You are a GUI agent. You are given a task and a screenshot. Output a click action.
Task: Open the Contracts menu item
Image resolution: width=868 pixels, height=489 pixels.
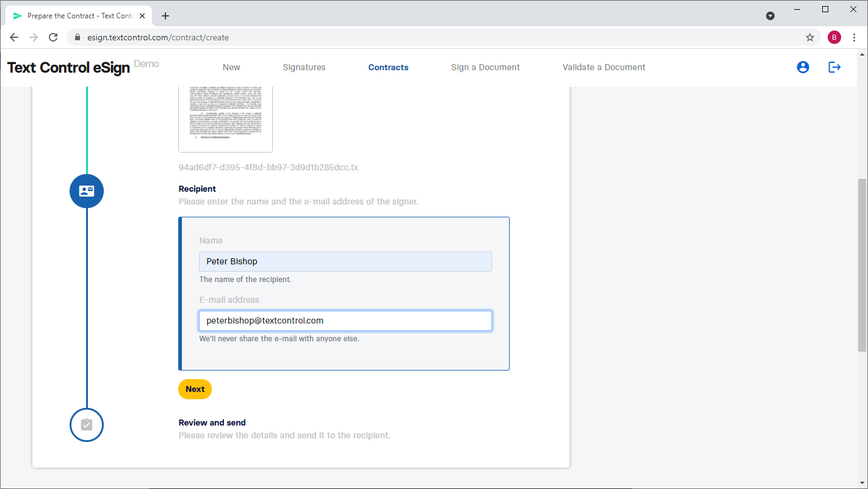coord(388,67)
